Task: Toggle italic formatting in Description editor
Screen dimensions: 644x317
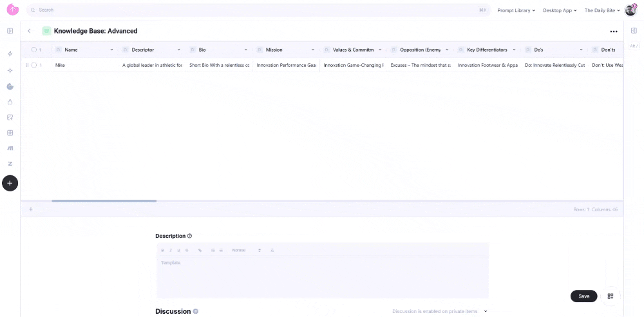Action: (x=170, y=250)
